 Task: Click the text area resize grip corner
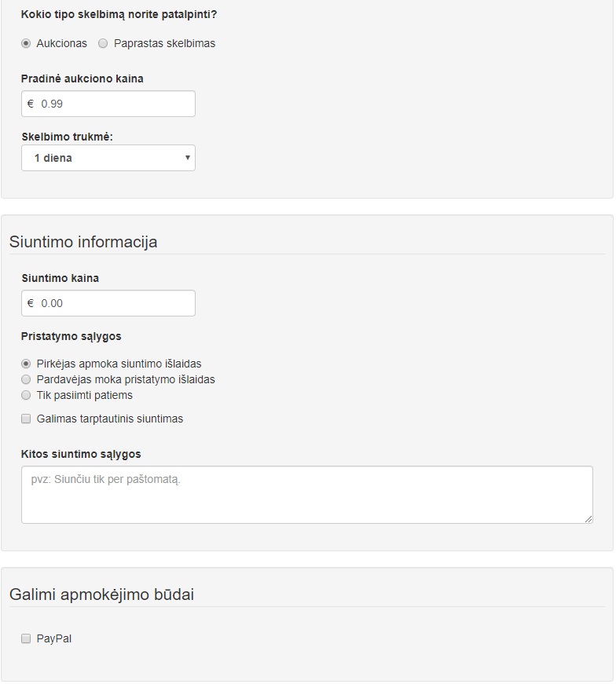point(588,519)
